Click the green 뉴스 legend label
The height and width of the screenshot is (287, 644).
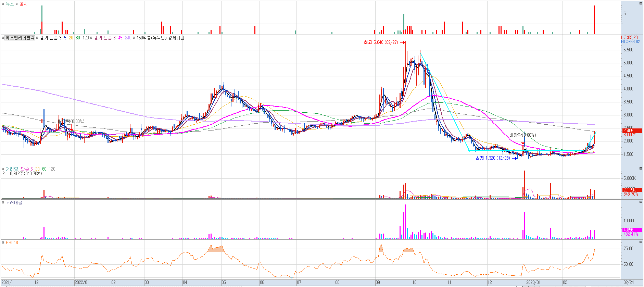point(10,4)
